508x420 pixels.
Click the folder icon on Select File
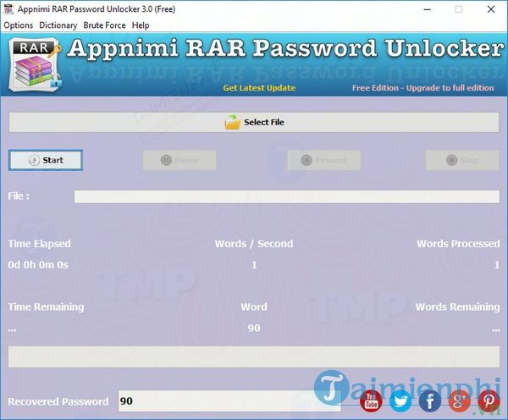(233, 122)
